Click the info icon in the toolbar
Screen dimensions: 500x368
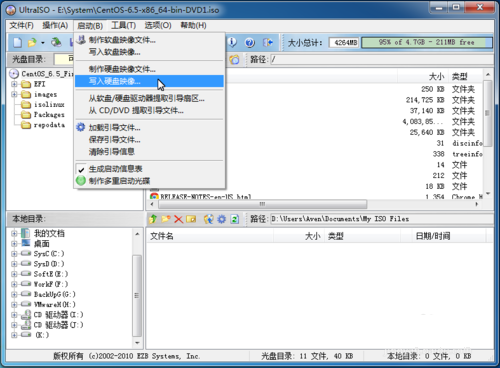pos(232,42)
